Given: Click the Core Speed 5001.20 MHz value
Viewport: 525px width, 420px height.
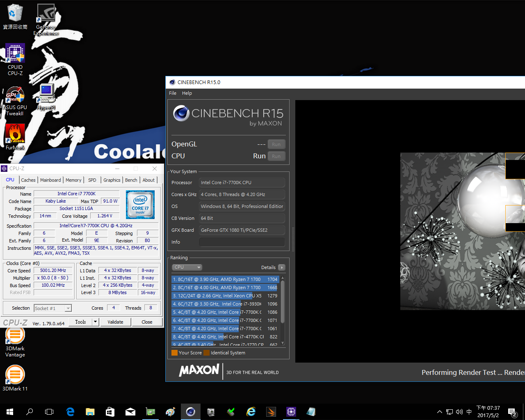Looking at the screenshot, I should pyautogui.click(x=53, y=270).
